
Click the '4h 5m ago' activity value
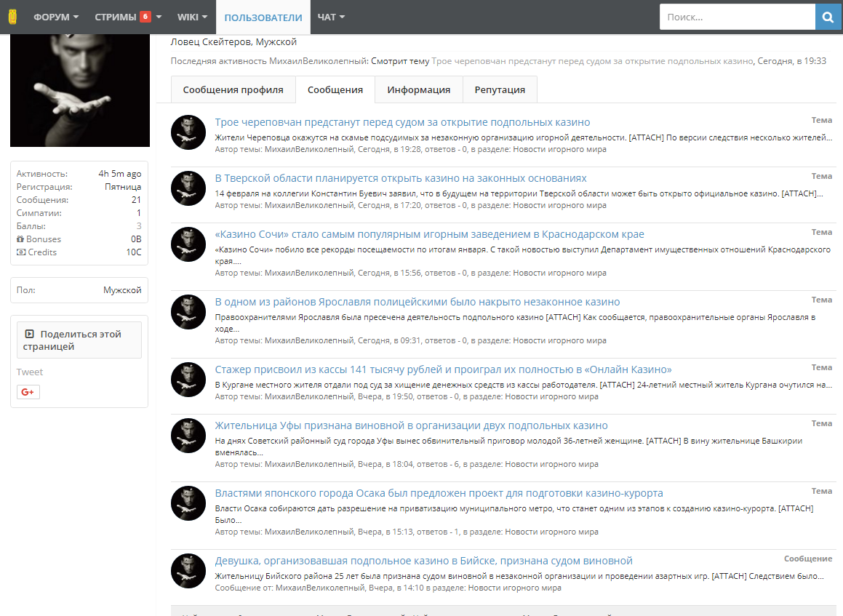120,174
